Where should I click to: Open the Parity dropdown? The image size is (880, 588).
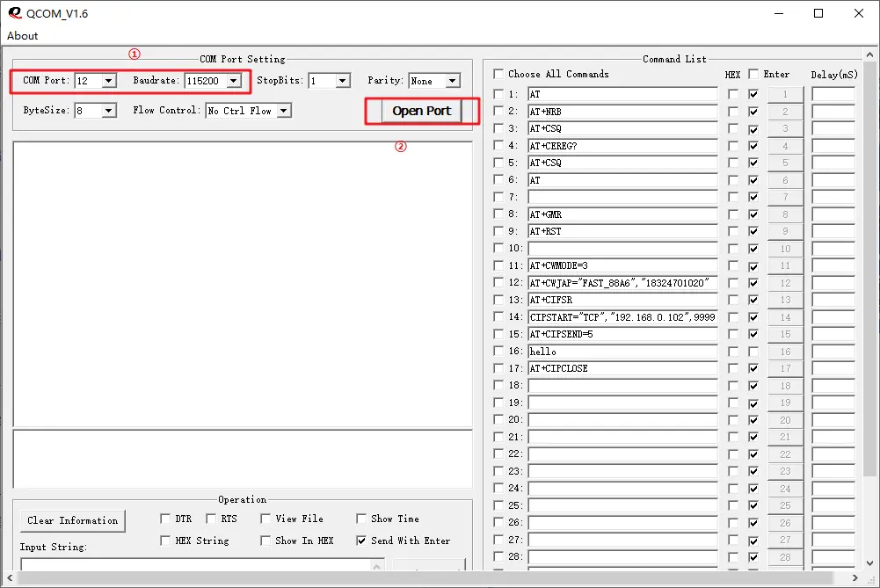[x=453, y=81]
